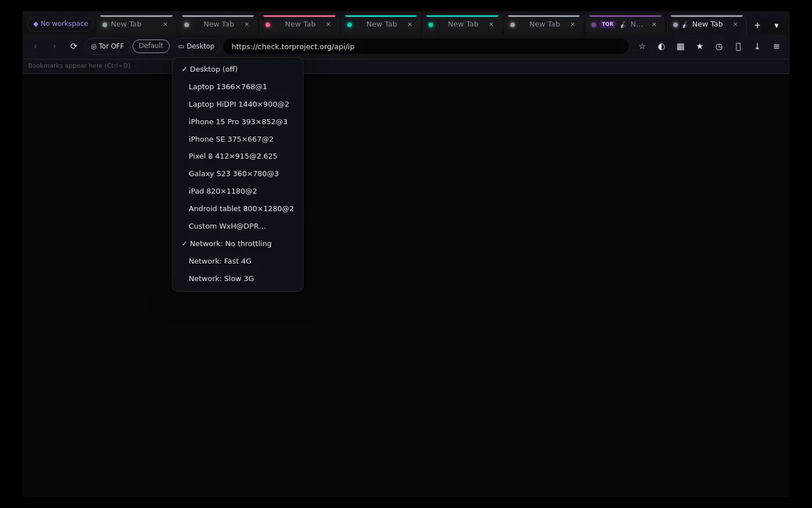Reload the current page
The width and height of the screenshot is (812, 508).
74,46
